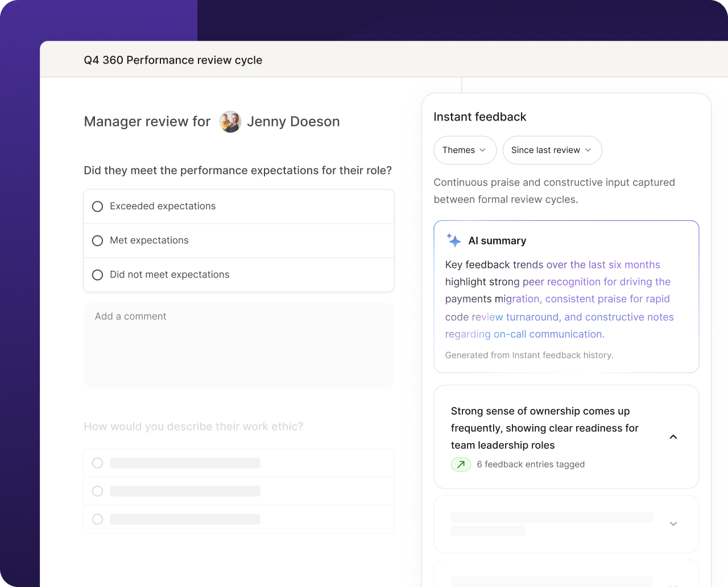Click the green trend arrow icon

tap(461, 465)
